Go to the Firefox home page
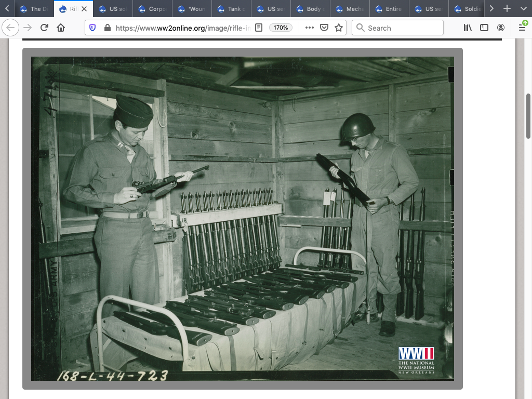Screen dimensions: 532x399 pos(61,28)
